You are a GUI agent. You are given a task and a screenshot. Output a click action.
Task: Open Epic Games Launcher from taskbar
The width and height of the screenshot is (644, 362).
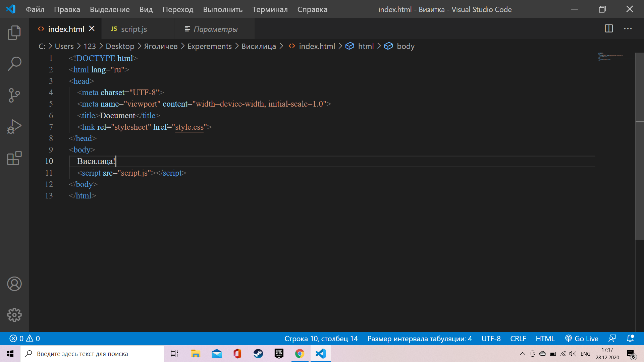click(279, 354)
